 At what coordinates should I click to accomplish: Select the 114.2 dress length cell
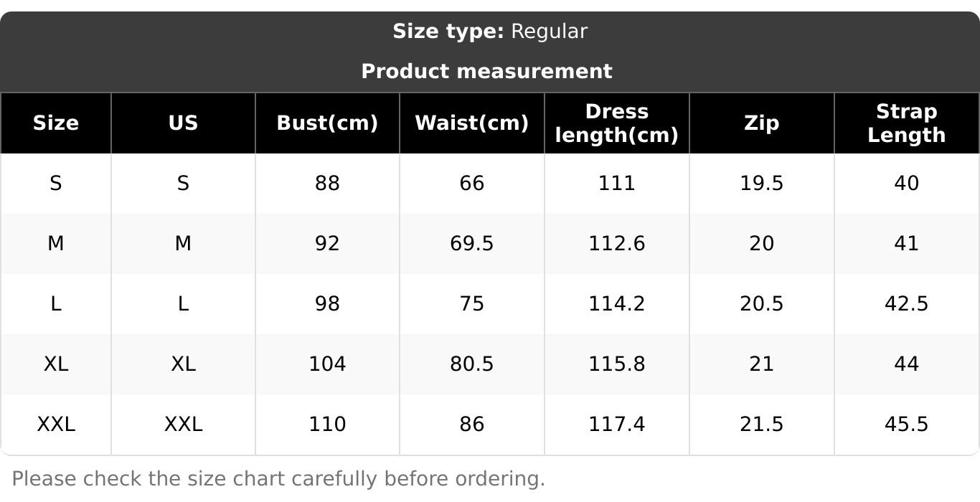[x=616, y=304]
